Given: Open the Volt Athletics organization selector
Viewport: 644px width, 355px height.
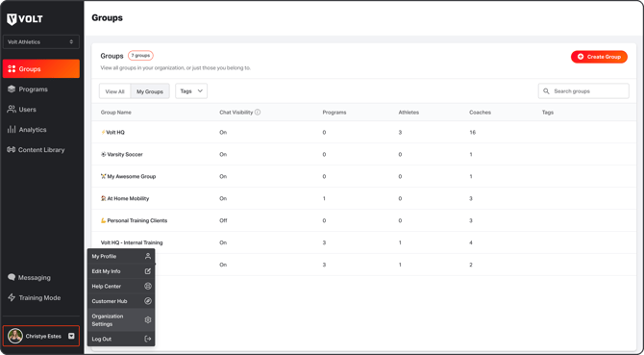Looking at the screenshot, I should [x=40, y=42].
